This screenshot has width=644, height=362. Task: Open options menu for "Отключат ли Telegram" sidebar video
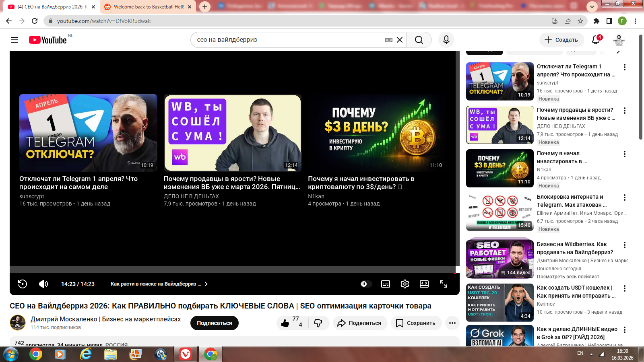click(x=624, y=67)
